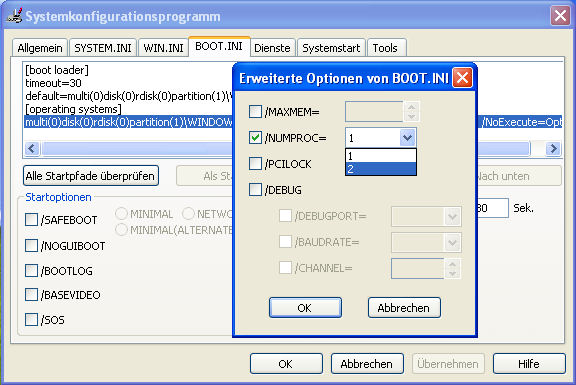Screen dimensions: 576x385
Task: Select the [operating systems] line
Action: pyautogui.click(x=73, y=109)
